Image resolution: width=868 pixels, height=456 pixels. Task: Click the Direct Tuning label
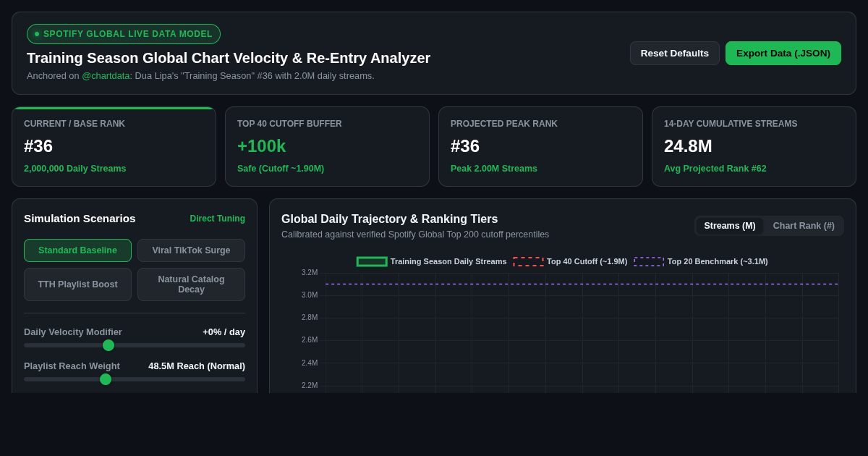tap(218, 219)
